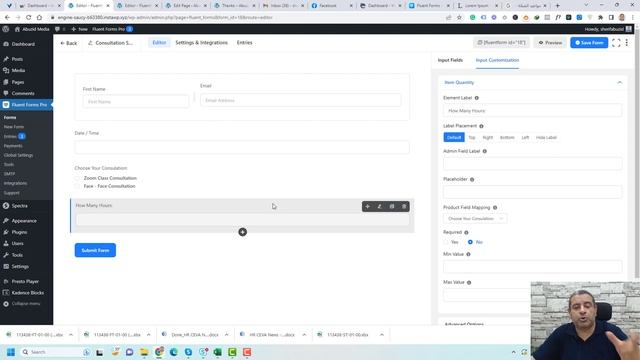This screenshot has height=360, width=640.
Task: Delete the How Many Hours field with the trash icon
Action: pos(404,207)
